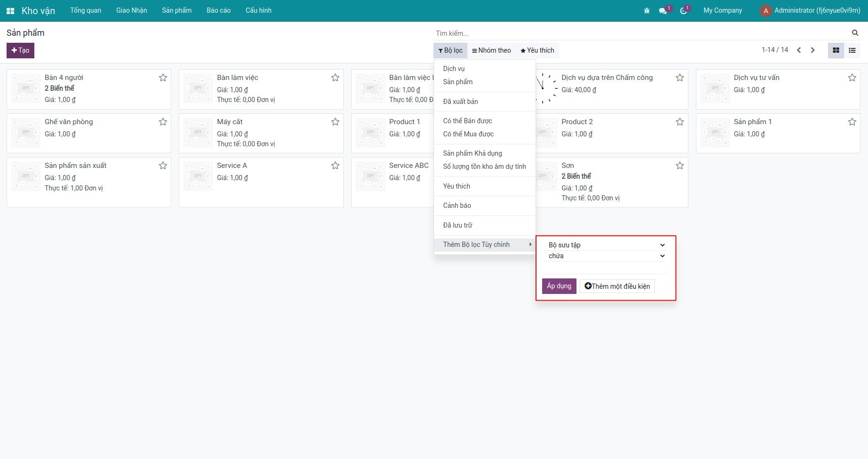Open the apps grid home menu

(10, 11)
